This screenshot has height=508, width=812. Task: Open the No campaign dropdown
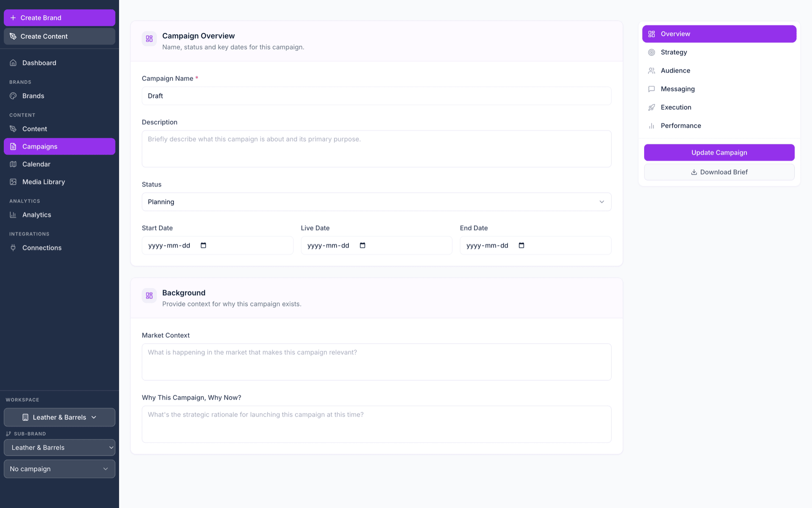59,469
